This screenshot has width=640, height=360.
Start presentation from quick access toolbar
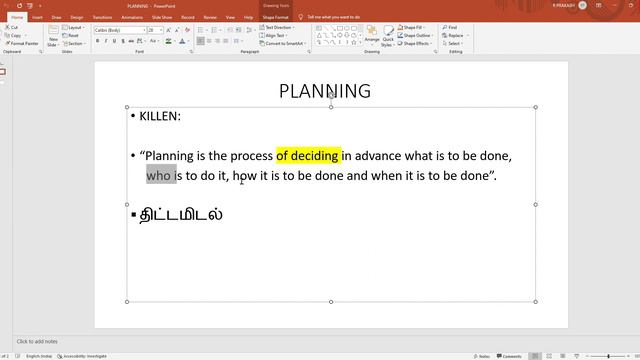(30, 6)
